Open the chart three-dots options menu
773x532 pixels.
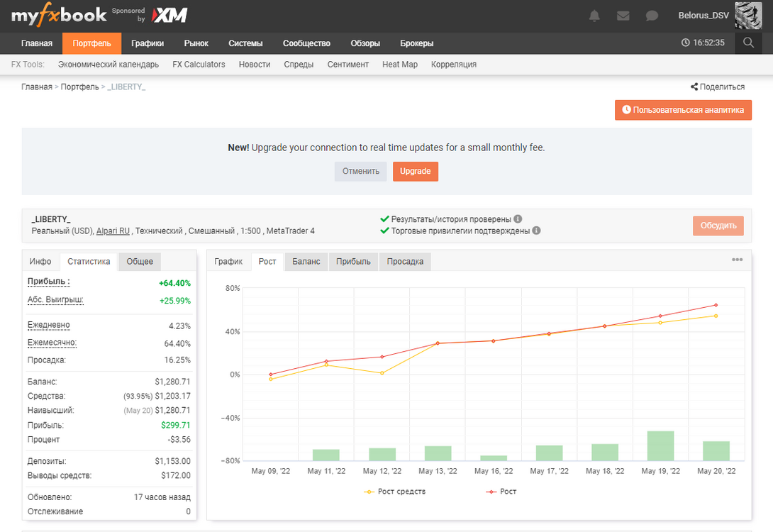[737, 260]
